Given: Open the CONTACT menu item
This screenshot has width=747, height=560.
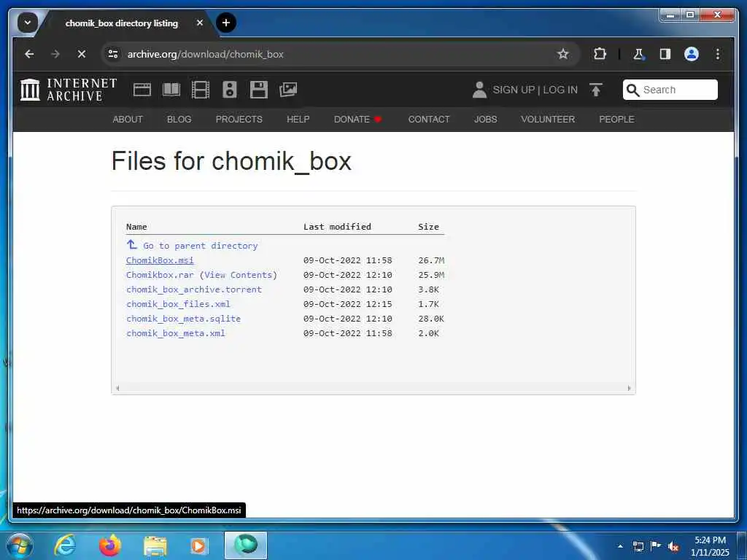Looking at the screenshot, I should click(x=429, y=120).
